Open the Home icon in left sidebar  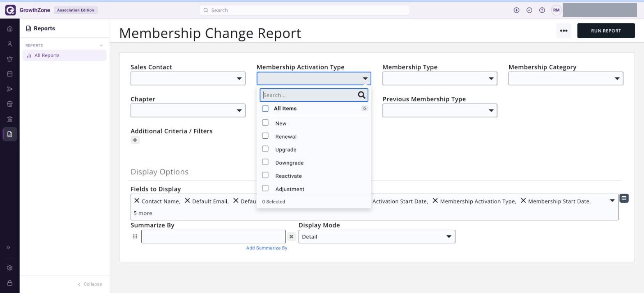[10, 29]
